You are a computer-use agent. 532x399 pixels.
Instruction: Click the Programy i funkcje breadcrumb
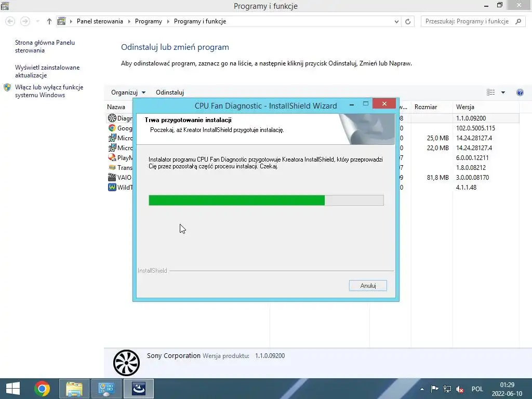click(200, 21)
